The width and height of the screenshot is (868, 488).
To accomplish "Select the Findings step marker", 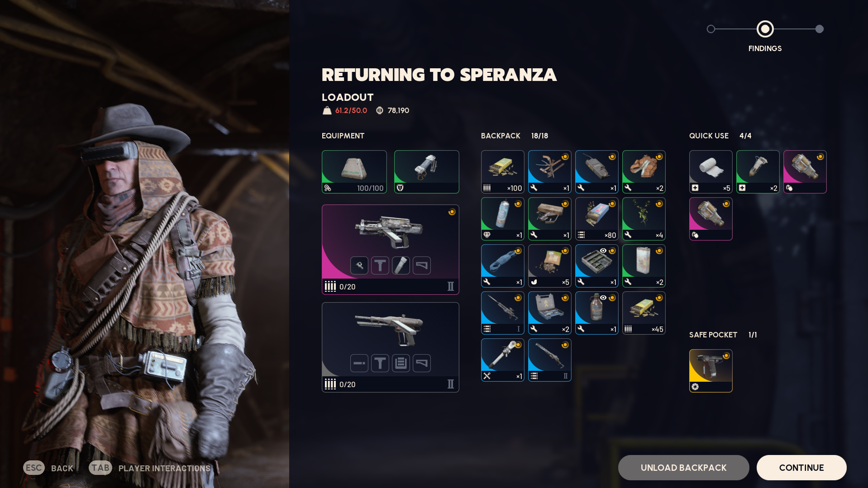I will click(765, 29).
